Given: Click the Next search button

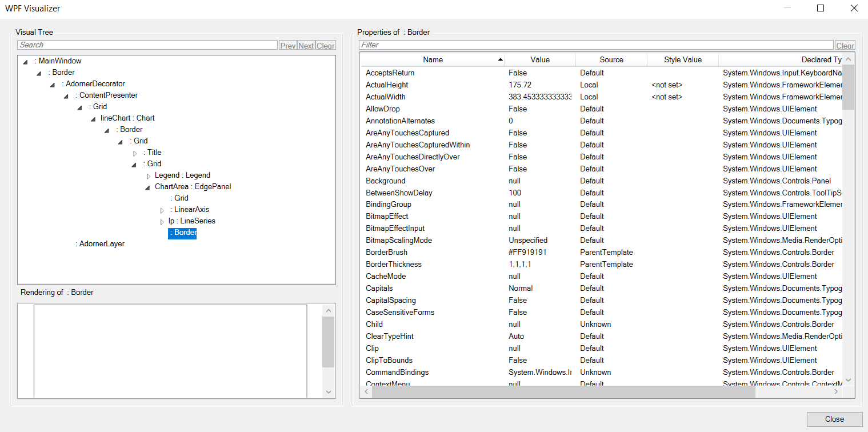Looking at the screenshot, I should click(x=306, y=45).
